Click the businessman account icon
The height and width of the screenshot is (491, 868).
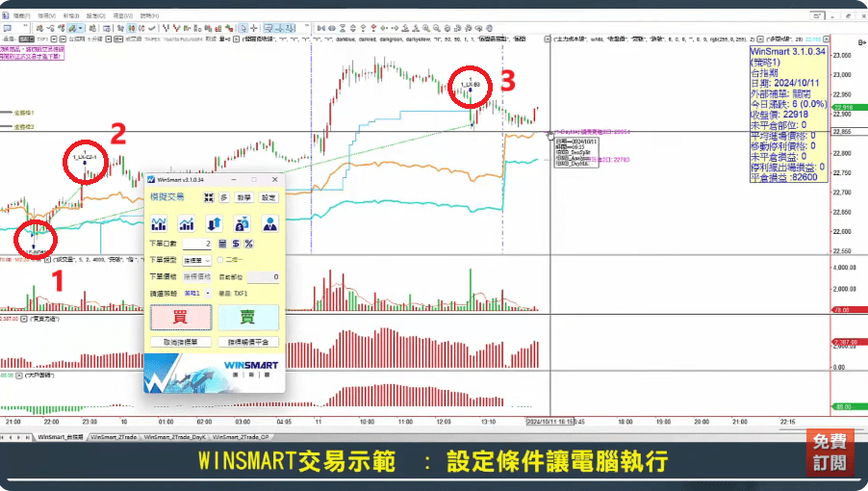click(269, 223)
